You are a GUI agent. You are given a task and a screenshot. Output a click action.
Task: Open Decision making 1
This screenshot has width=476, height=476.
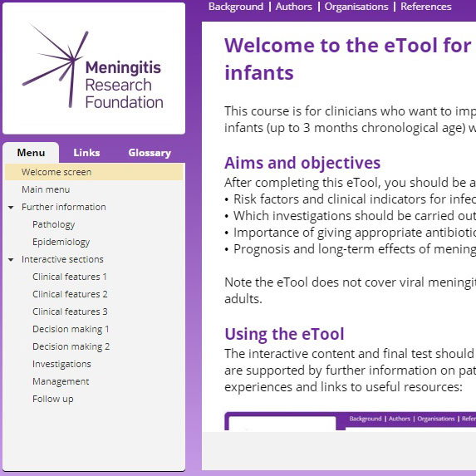point(71,329)
